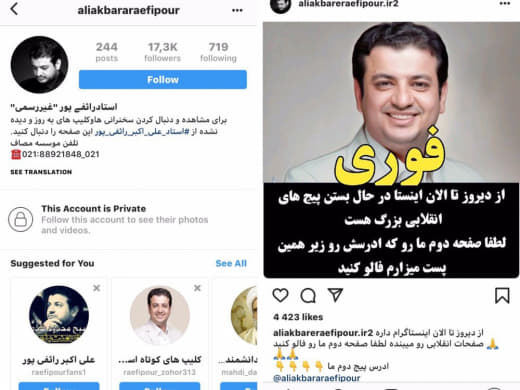
Task: Click the blue Follow button on the profile
Action: 163,79
